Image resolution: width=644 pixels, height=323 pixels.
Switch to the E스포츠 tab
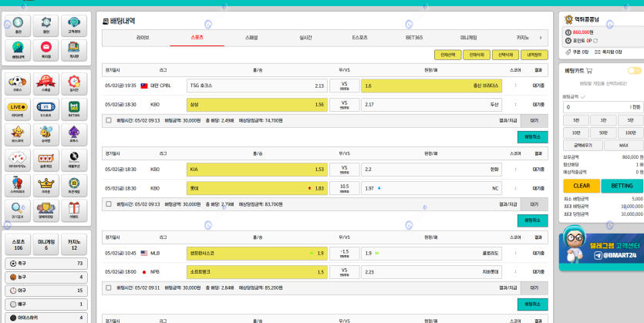tap(359, 37)
